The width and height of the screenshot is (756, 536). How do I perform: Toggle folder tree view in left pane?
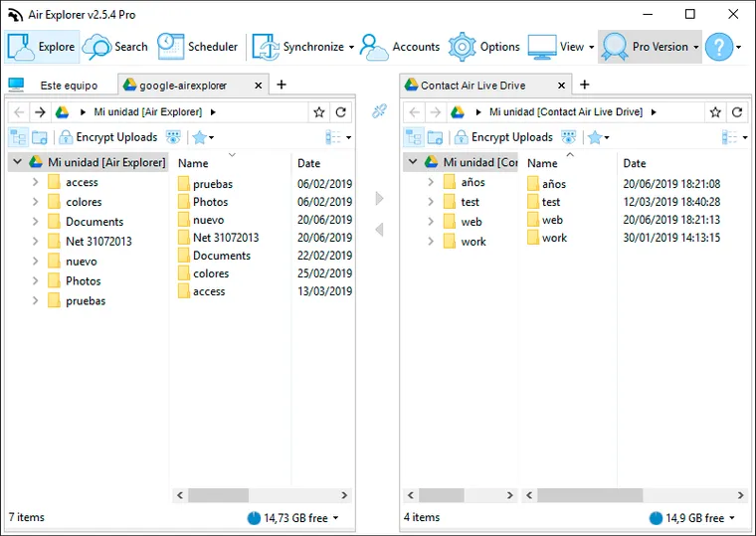pyautogui.click(x=18, y=137)
